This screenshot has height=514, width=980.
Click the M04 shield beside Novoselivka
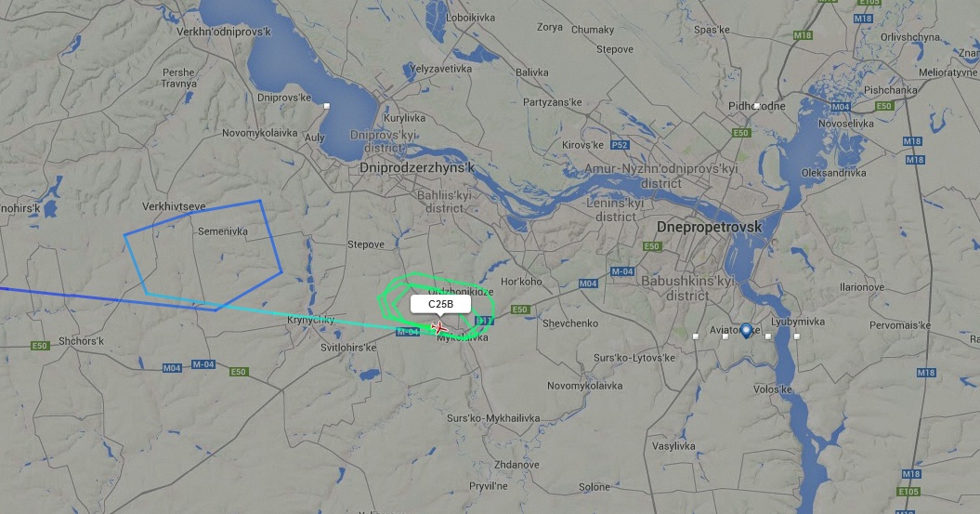tap(841, 107)
